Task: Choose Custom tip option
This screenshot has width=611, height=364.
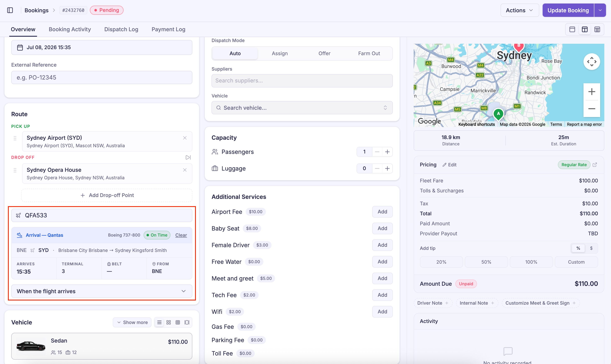Action: click(576, 262)
